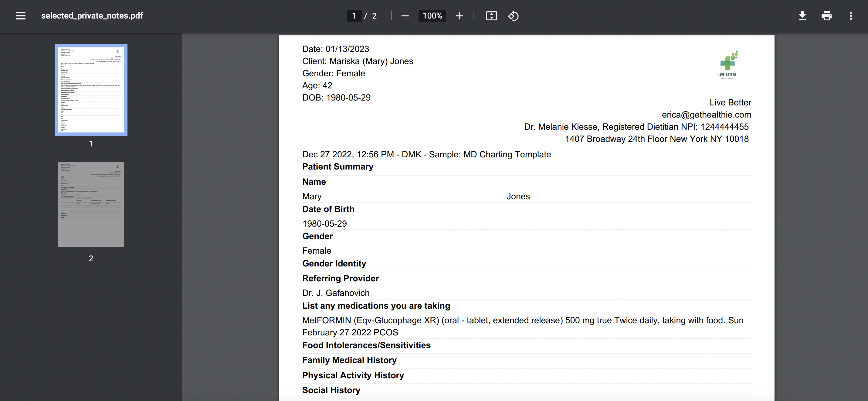
Task: Click the 100% zoom level field
Action: coord(432,16)
